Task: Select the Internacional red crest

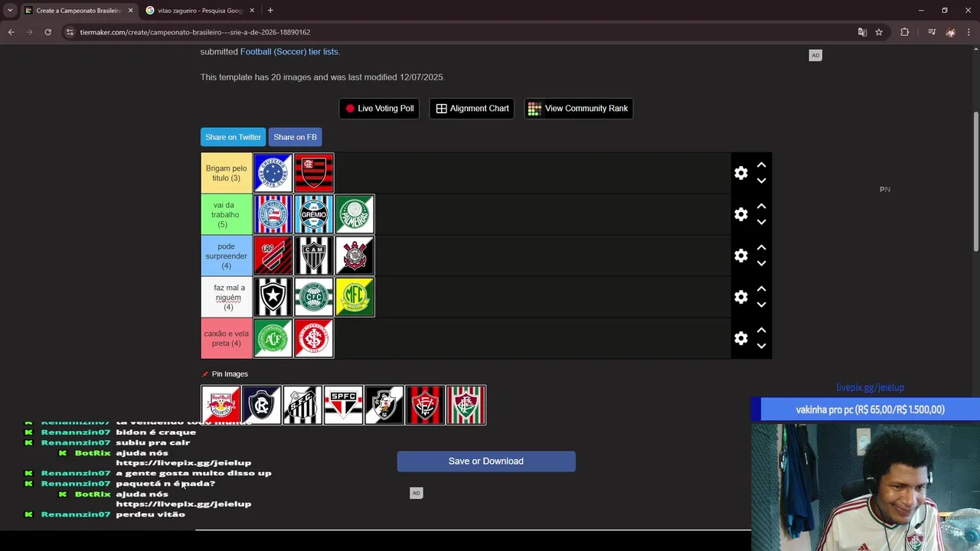Action: point(314,338)
